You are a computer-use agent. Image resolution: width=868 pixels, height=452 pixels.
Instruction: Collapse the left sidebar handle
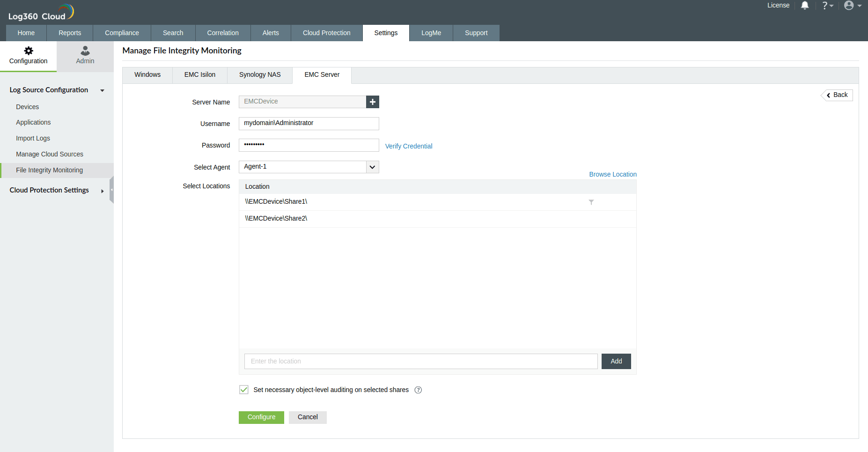click(111, 190)
